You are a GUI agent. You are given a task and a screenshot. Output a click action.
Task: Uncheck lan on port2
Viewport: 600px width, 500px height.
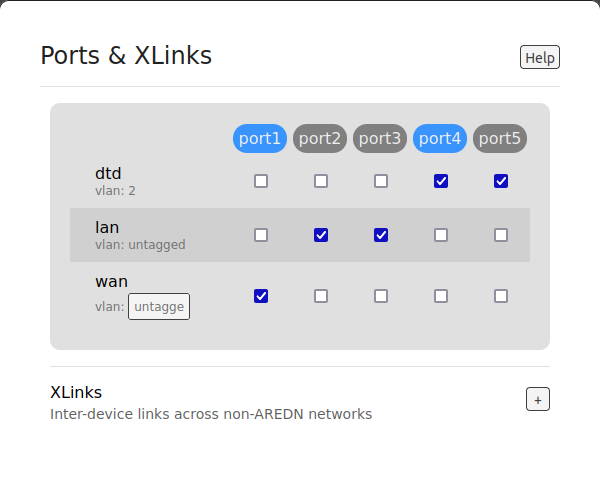pos(321,235)
